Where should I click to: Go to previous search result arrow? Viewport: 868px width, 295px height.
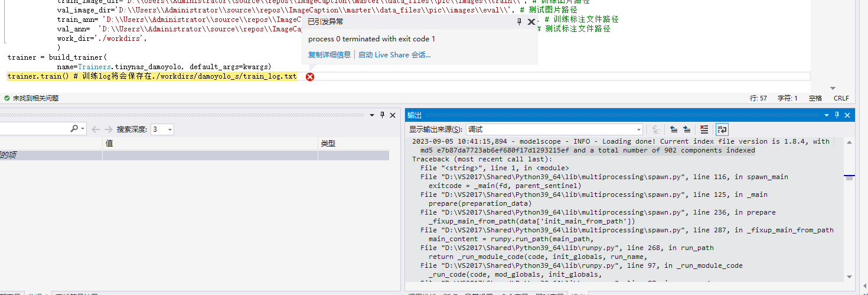point(96,129)
